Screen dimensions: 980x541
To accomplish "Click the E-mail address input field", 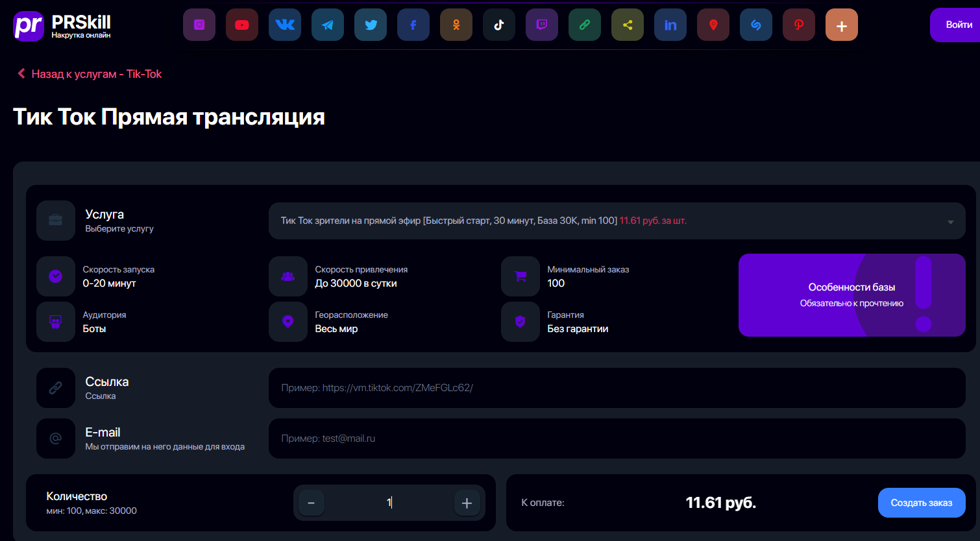I will [617, 439].
